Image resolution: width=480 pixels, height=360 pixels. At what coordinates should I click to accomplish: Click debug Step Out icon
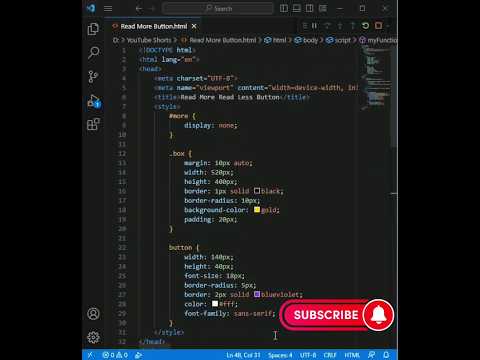tap(352, 26)
